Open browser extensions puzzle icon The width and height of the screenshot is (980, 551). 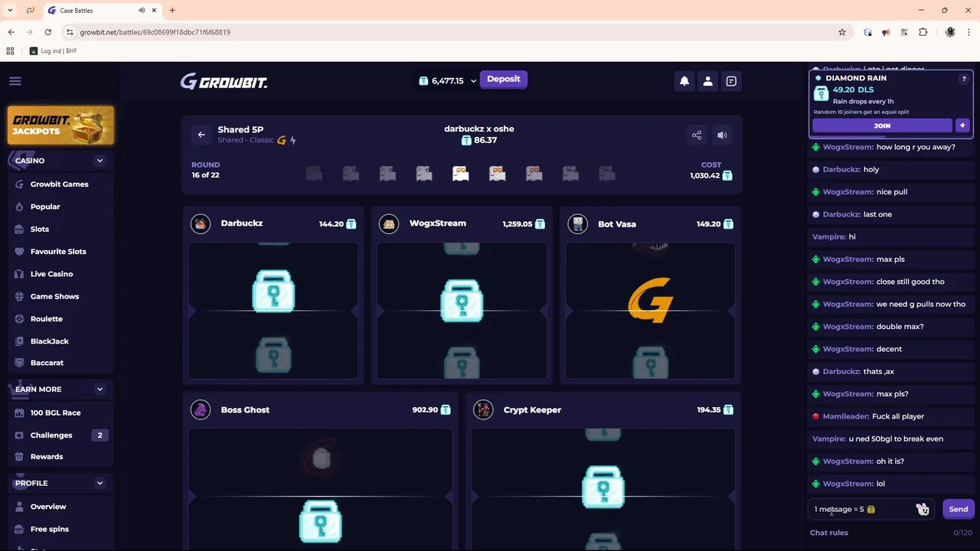click(x=923, y=32)
